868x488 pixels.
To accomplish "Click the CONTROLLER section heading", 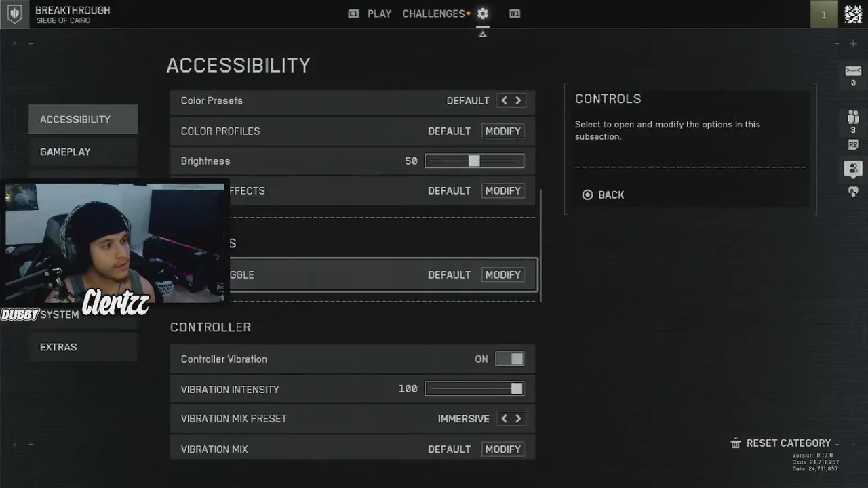I will (211, 327).
